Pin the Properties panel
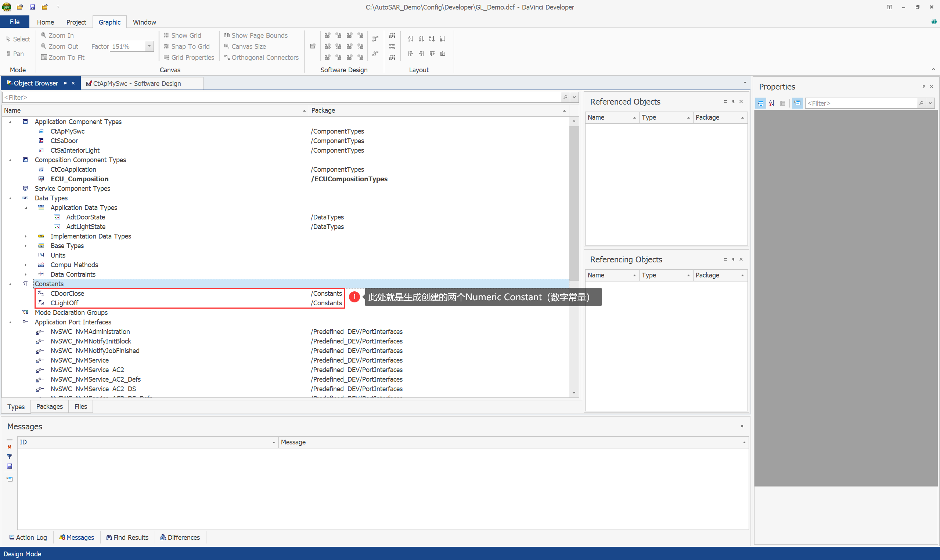Screen dimensions: 940x560 (x=923, y=86)
